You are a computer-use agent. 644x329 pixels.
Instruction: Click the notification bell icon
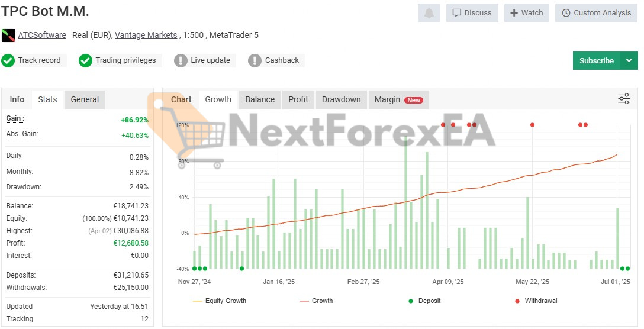pos(429,13)
